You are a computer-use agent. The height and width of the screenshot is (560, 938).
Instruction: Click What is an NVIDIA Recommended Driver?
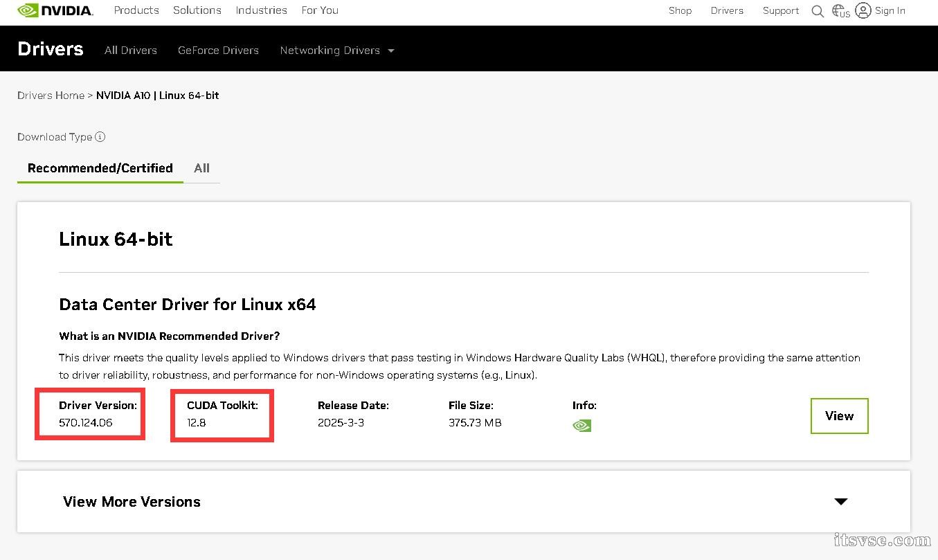click(170, 336)
